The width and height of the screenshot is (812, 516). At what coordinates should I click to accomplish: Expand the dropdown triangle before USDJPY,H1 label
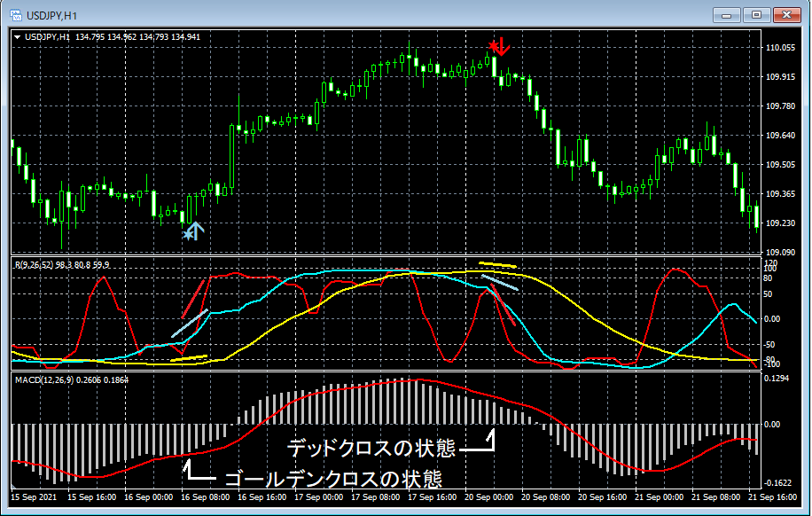click(18, 37)
